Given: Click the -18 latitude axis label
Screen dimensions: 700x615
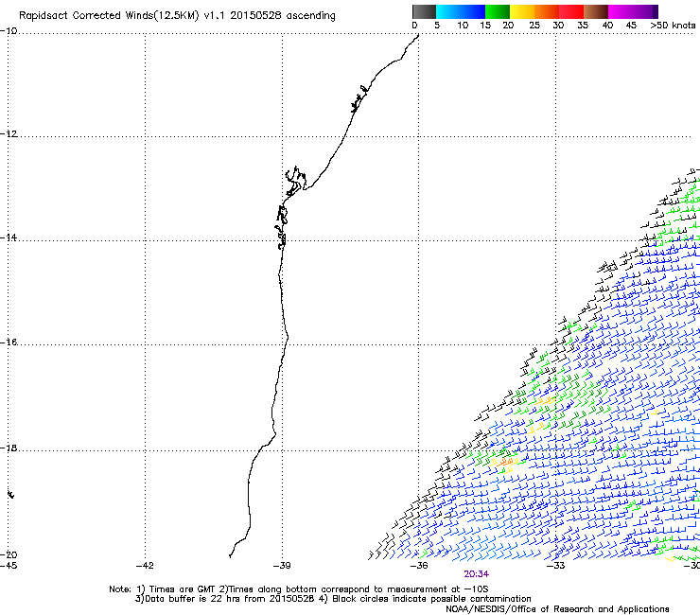Looking at the screenshot, I should [9, 448].
